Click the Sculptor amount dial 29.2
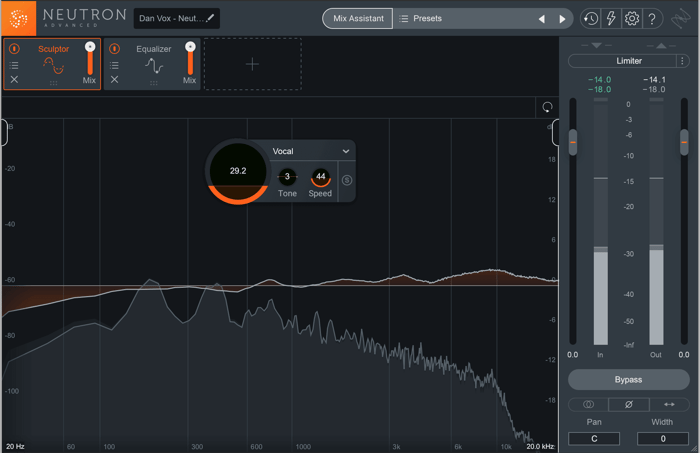The width and height of the screenshot is (700, 453). [238, 171]
